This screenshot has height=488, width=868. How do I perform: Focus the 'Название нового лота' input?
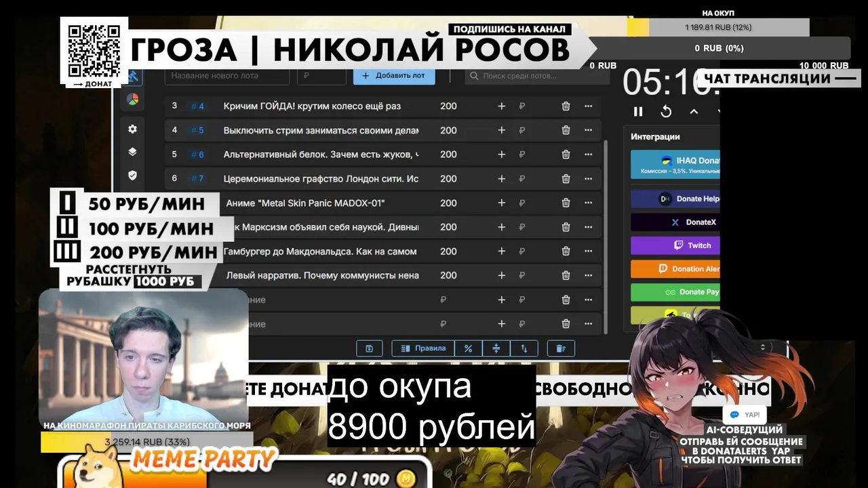click(x=227, y=76)
